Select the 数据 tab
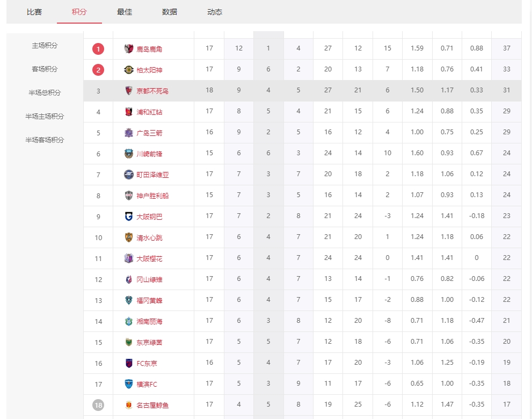 click(170, 12)
